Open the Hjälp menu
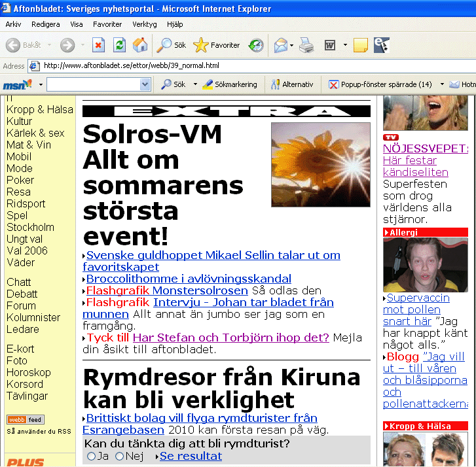The width and height of the screenshot is (476, 467). (175, 24)
